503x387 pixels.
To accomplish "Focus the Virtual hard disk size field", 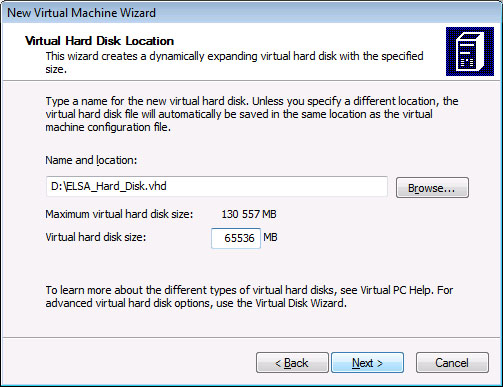I will click(236, 238).
